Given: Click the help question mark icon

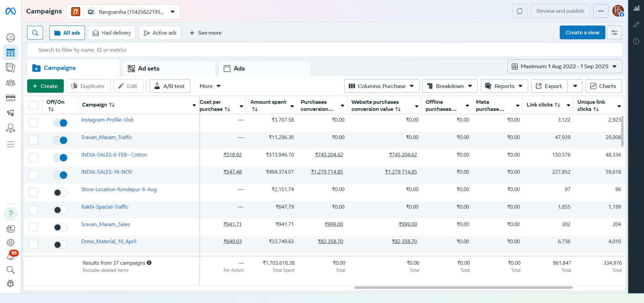Looking at the screenshot, I should pos(10,214).
